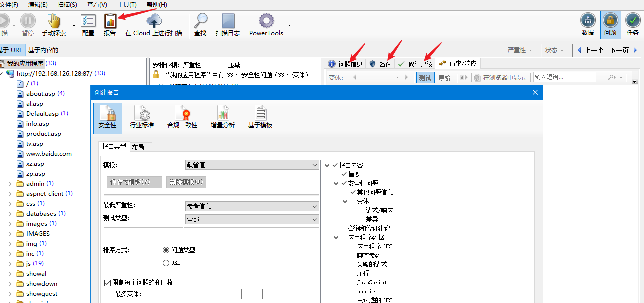Screen dimensions: 644x303
Task: Select the URL radio button for sorting
Action: [x=165, y=262]
